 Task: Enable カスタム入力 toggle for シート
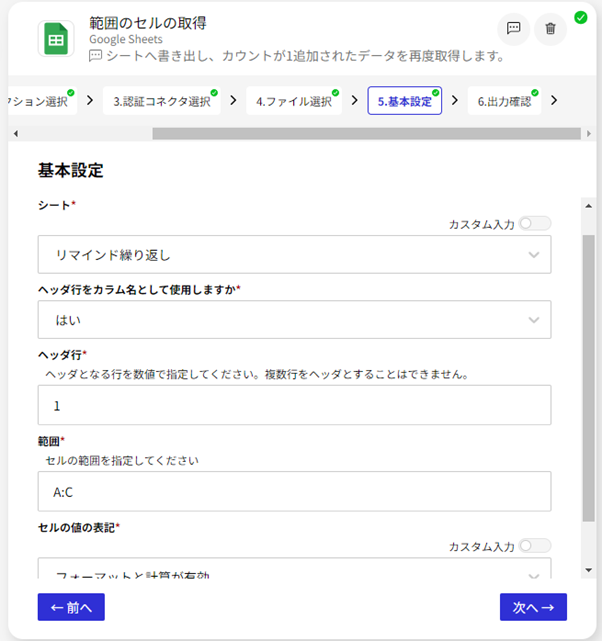(x=534, y=223)
